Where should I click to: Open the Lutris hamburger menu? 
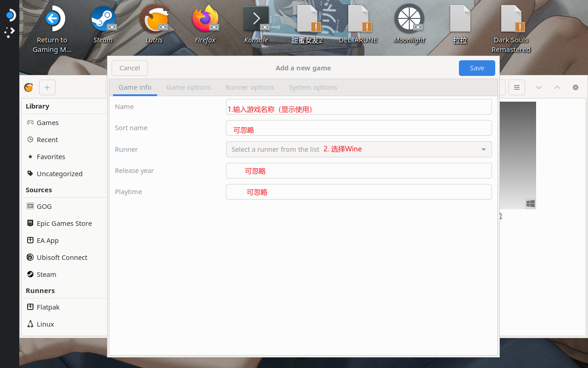click(517, 87)
